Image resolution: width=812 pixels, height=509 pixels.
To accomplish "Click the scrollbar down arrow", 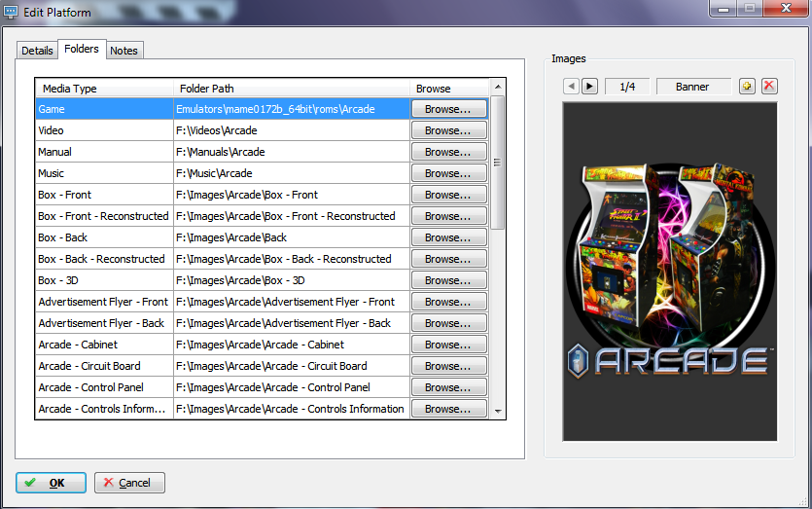I will click(x=498, y=412).
